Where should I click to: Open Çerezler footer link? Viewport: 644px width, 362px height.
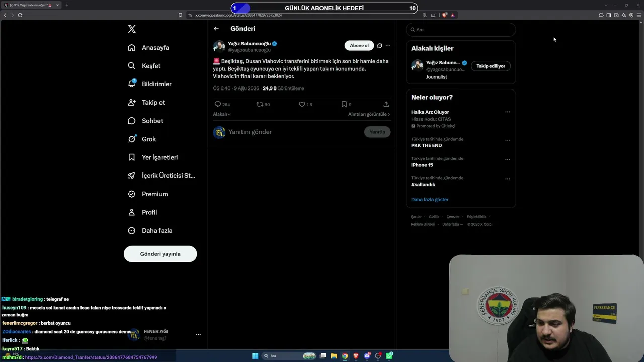pos(453,217)
